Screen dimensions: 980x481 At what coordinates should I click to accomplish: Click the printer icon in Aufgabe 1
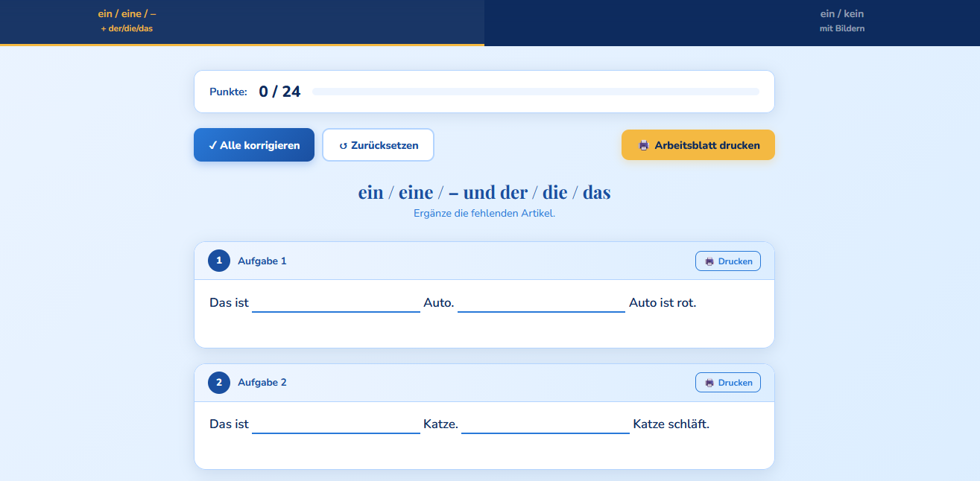(709, 261)
